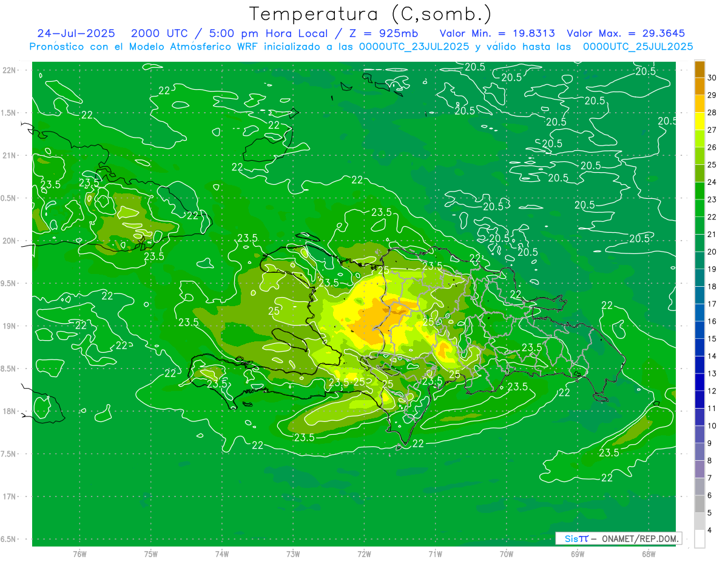Click the "74W" longitude axis label
This screenshot has height=562, width=728.
pyautogui.click(x=222, y=554)
